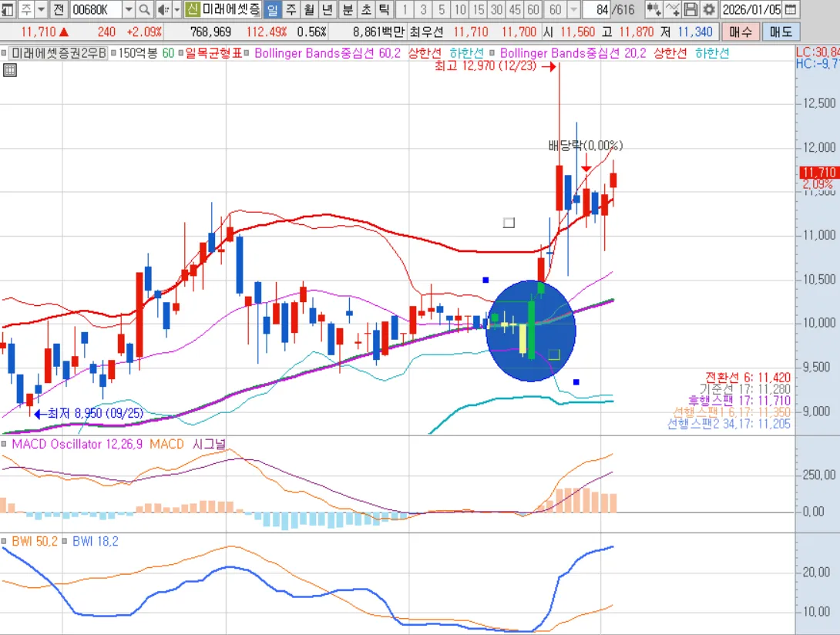The height and width of the screenshot is (635, 840).
Task: Toggle the 일목균형표 indicator legend marker
Action: pos(180,54)
